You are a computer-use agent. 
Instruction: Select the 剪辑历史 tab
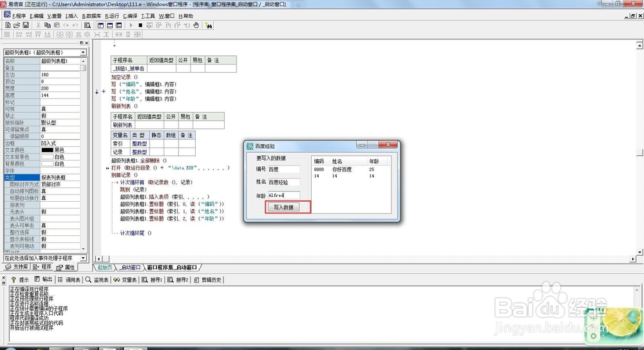tap(208, 280)
